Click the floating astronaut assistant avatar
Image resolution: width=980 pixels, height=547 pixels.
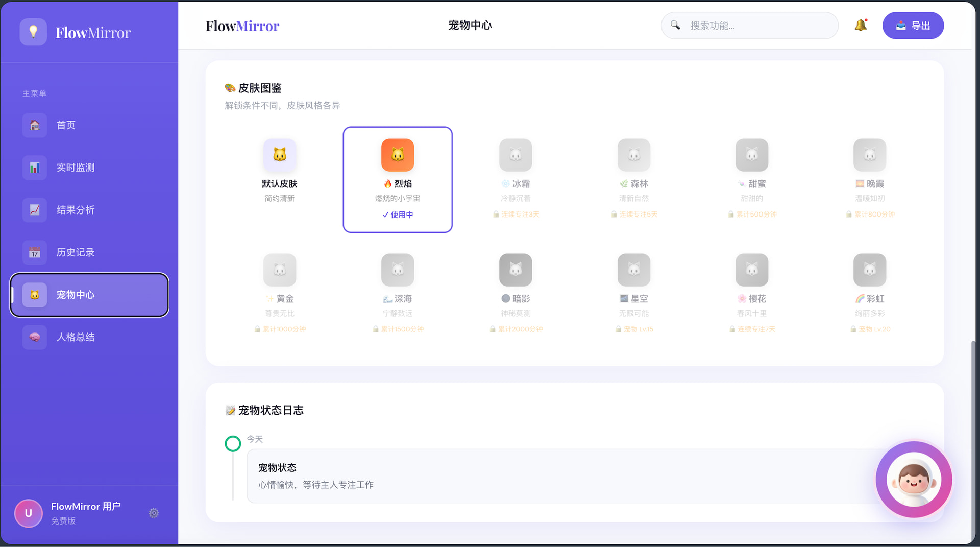(914, 480)
